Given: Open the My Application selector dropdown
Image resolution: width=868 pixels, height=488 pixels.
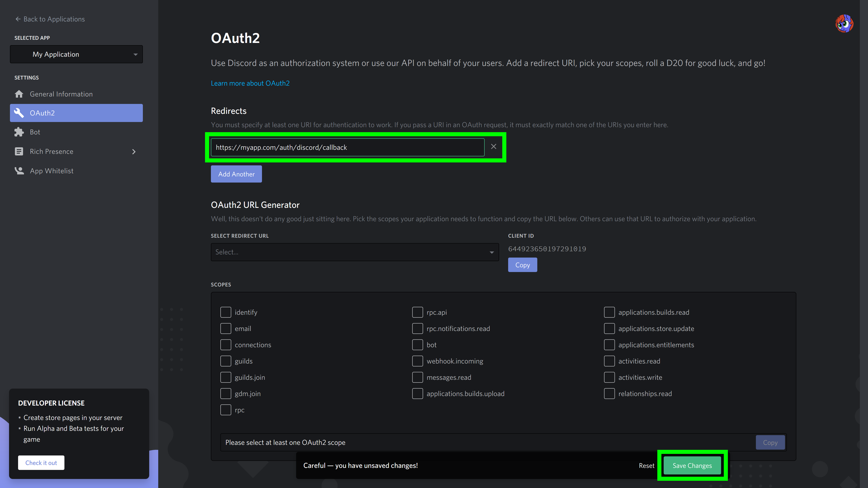Looking at the screenshot, I should 76,54.
